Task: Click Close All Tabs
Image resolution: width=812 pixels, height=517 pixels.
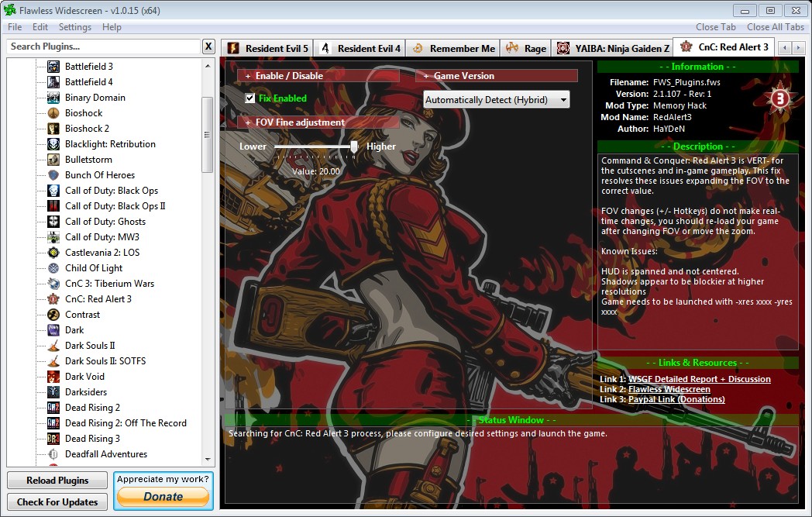Action: pos(776,27)
